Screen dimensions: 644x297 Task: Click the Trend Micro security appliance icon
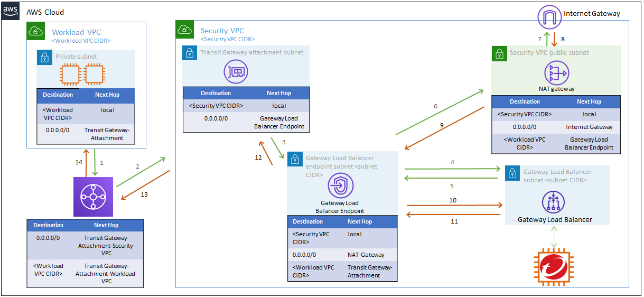(x=554, y=267)
